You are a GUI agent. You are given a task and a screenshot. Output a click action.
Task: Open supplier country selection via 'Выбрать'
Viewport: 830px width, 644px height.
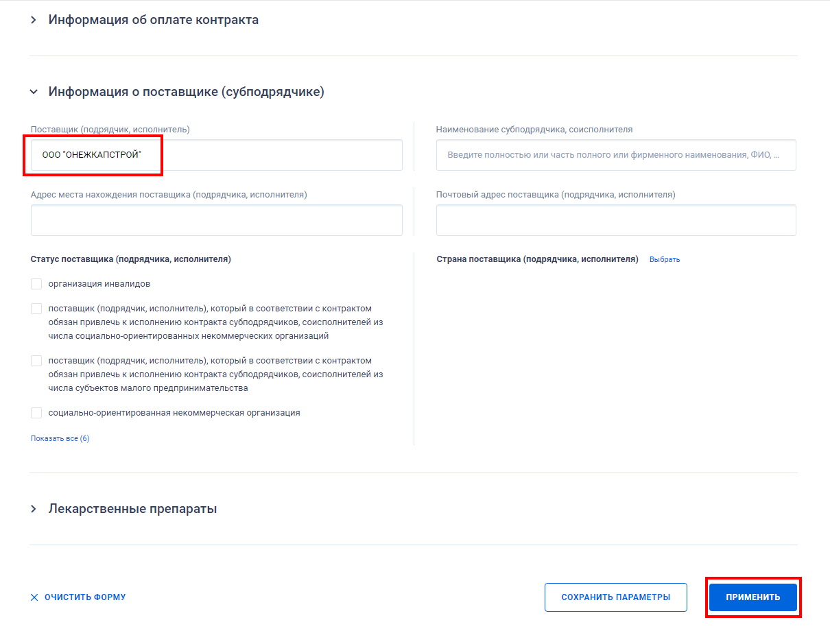tap(664, 259)
